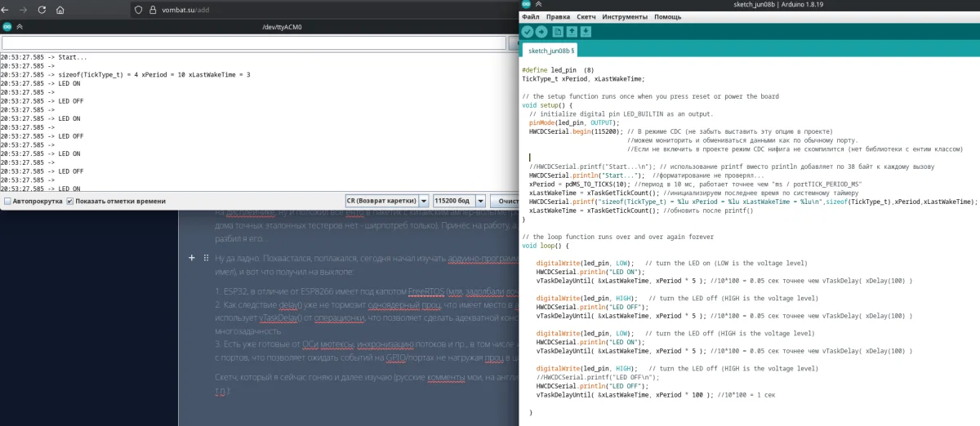The image size is (980, 426).
Task: Click the Upload arrow button in Arduino toolbar
Action: click(x=541, y=32)
